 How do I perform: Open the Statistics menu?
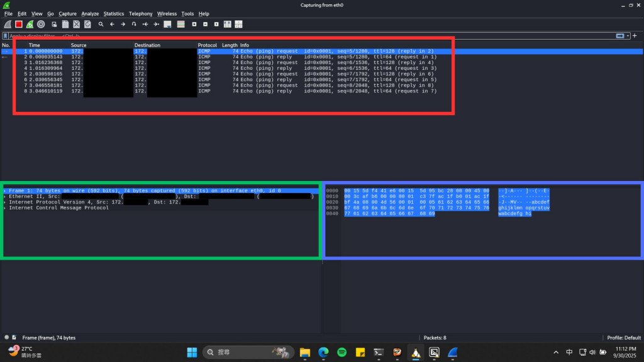pyautogui.click(x=113, y=14)
